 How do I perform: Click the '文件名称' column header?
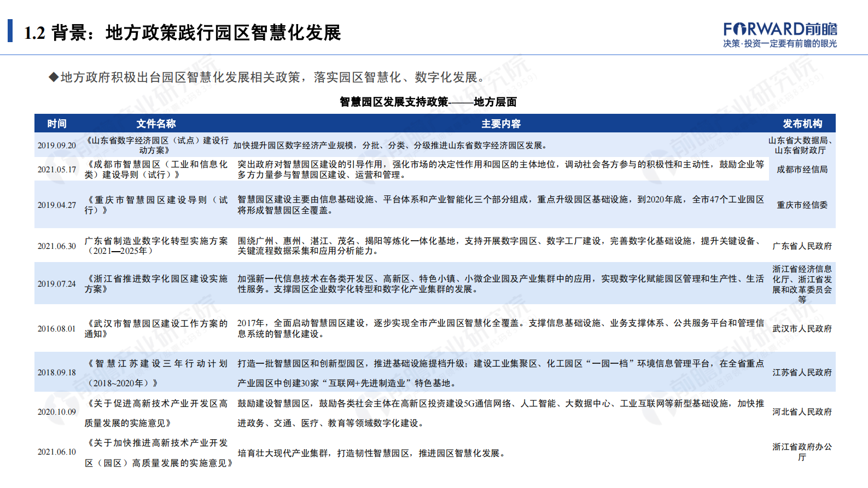point(156,124)
